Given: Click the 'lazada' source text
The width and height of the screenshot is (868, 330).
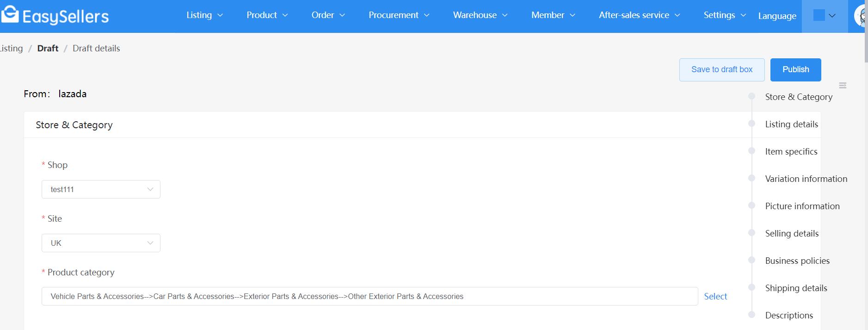Looking at the screenshot, I should (x=73, y=94).
